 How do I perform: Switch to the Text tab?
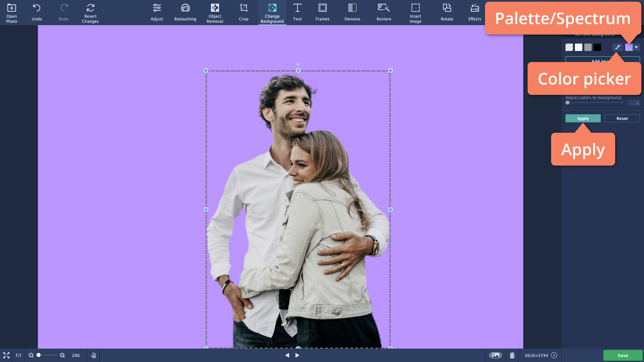pyautogui.click(x=297, y=13)
